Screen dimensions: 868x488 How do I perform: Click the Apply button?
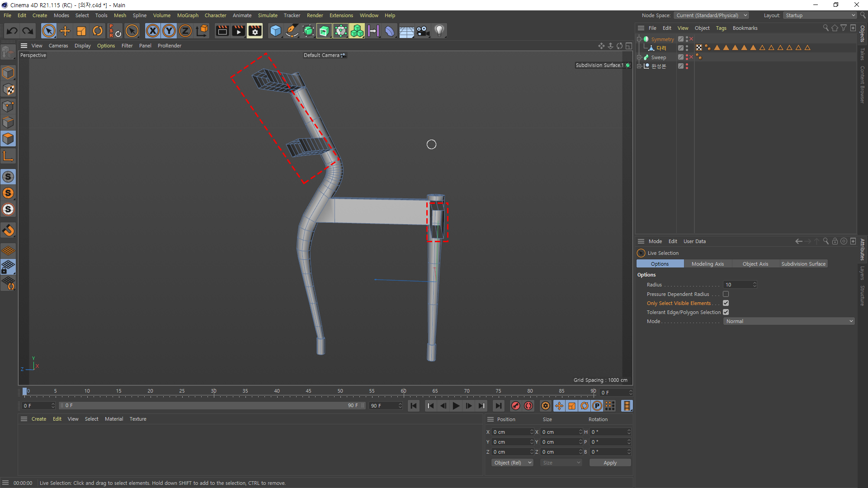(610, 463)
